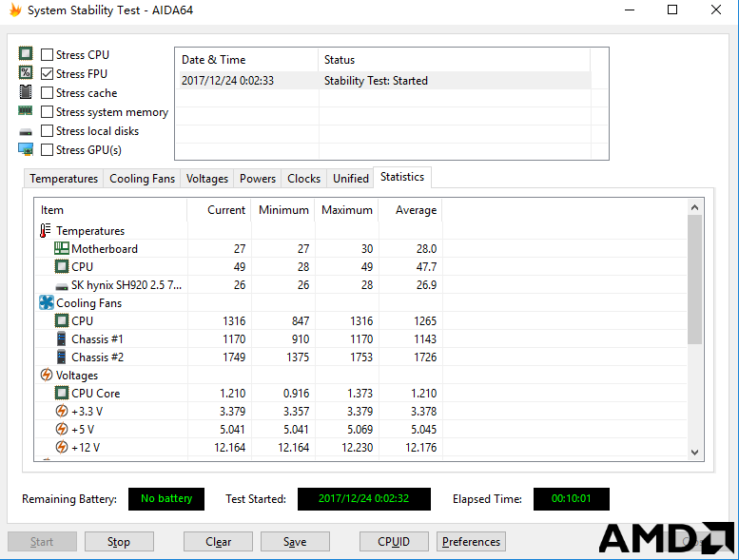739x560 pixels.
Task: Click the +12 V average value 12.176
Action: 421,448
